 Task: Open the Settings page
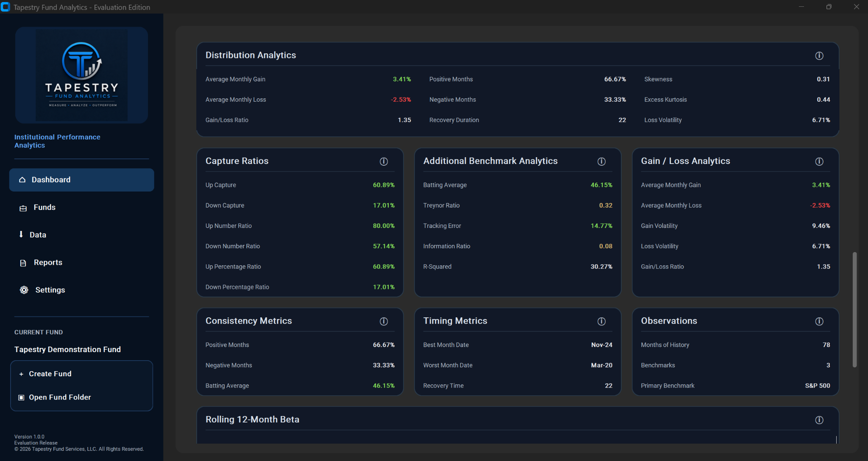tap(81, 290)
